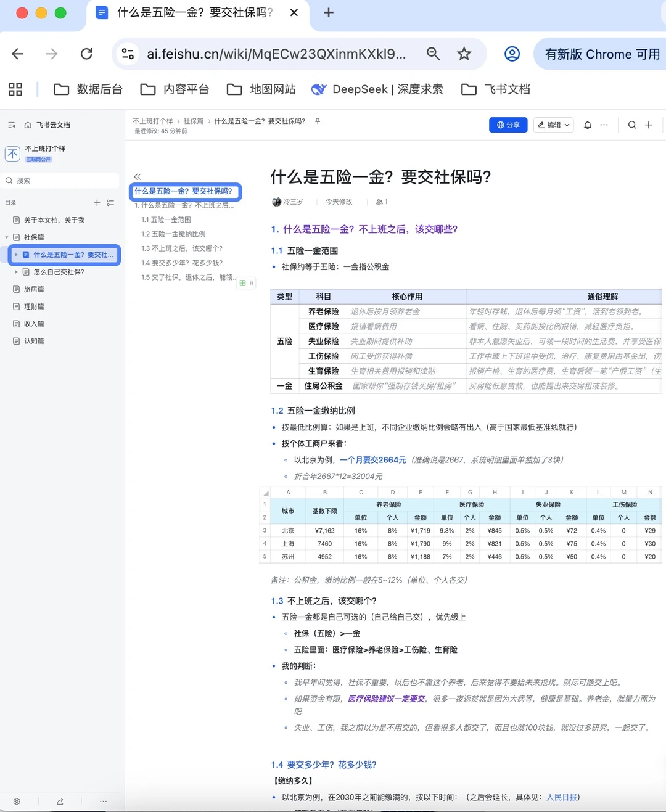Jump to outline item 1.3 不上班之后
666x812 pixels.
182,248
